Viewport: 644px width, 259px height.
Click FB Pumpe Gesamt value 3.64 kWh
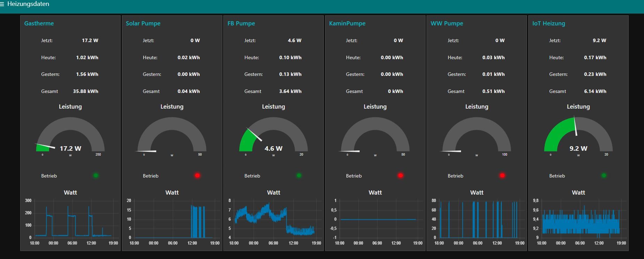(290, 91)
